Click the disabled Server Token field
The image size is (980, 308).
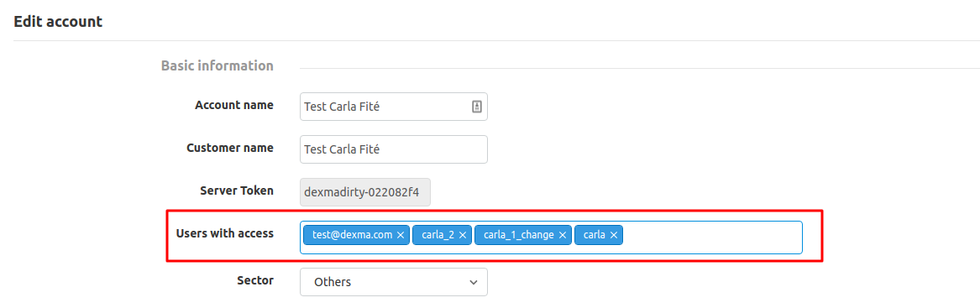point(365,192)
